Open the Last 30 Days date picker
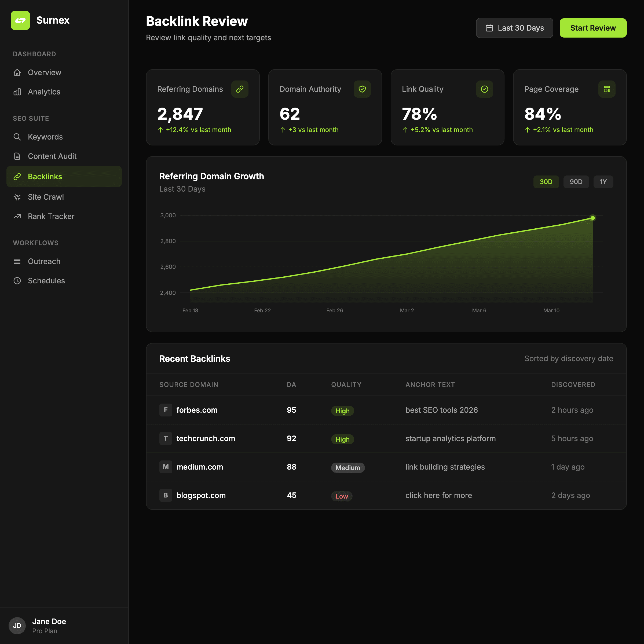 coord(514,28)
